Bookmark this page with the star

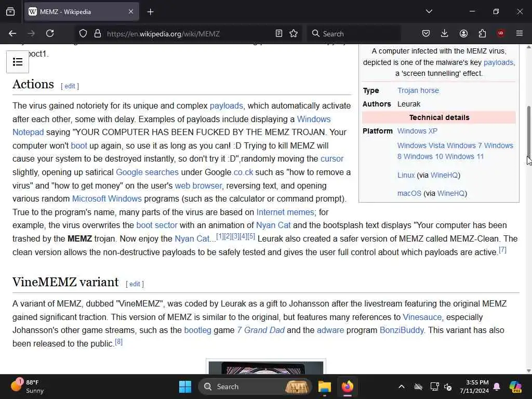(x=294, y=34)
